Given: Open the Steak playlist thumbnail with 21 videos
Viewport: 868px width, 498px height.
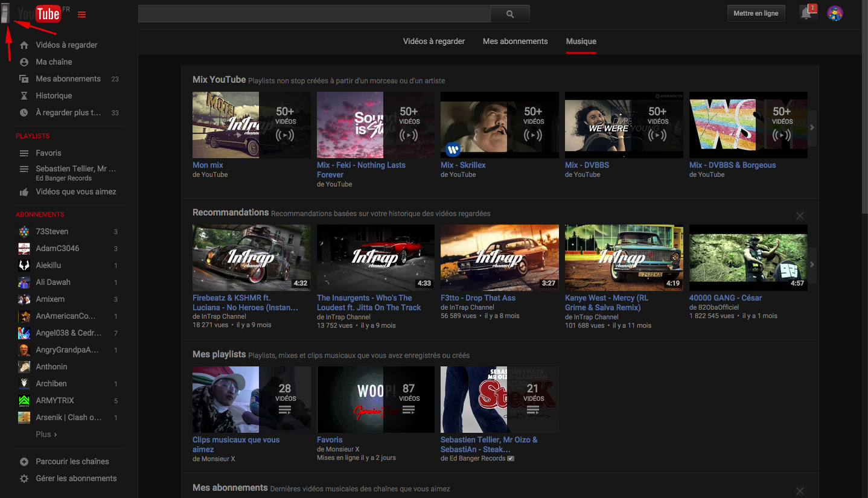Looking at the screenshot, I should click(500, 400).
